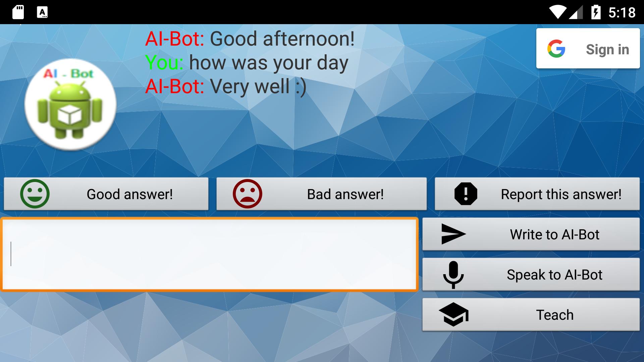
Task: Click the Report this answer button
Action: 536,193
